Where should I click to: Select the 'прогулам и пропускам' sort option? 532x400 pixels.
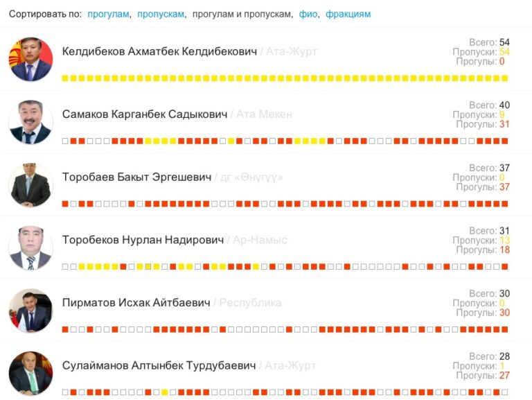(x=242, y=14)
